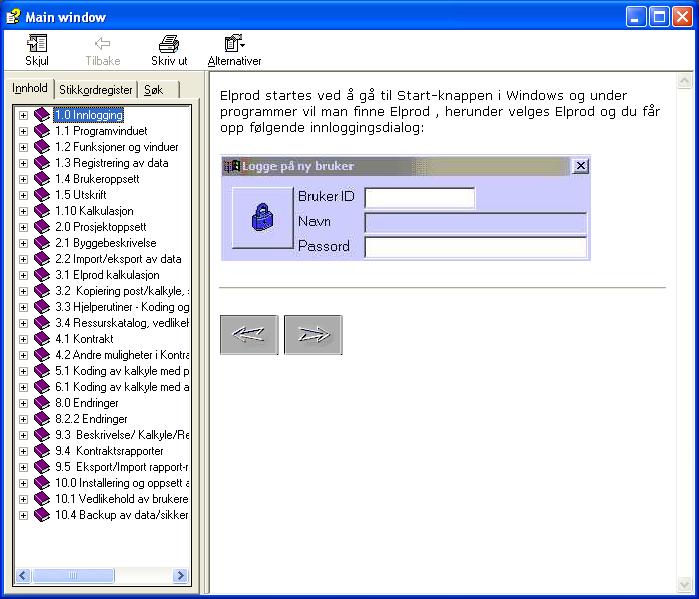Open the 6.1 Koding av kalkyle topic
Screen dimensions: 699x599
(x=122, y=387)
